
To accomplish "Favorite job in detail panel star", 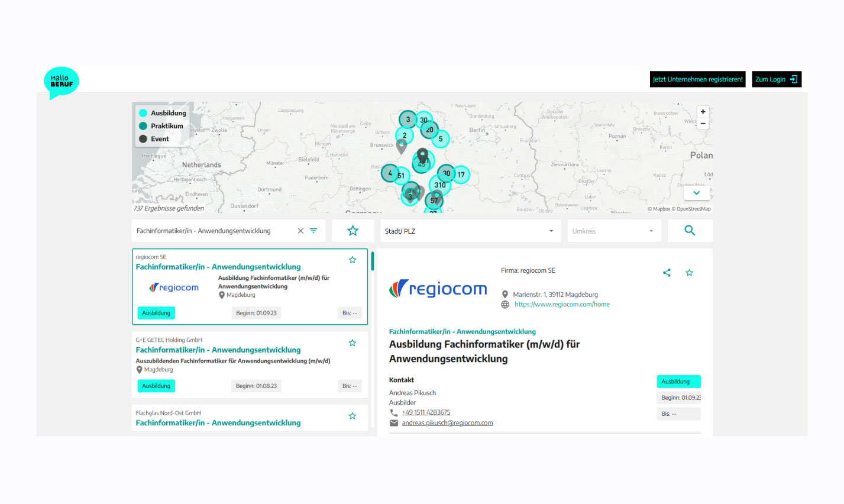I will click(689, 273).
